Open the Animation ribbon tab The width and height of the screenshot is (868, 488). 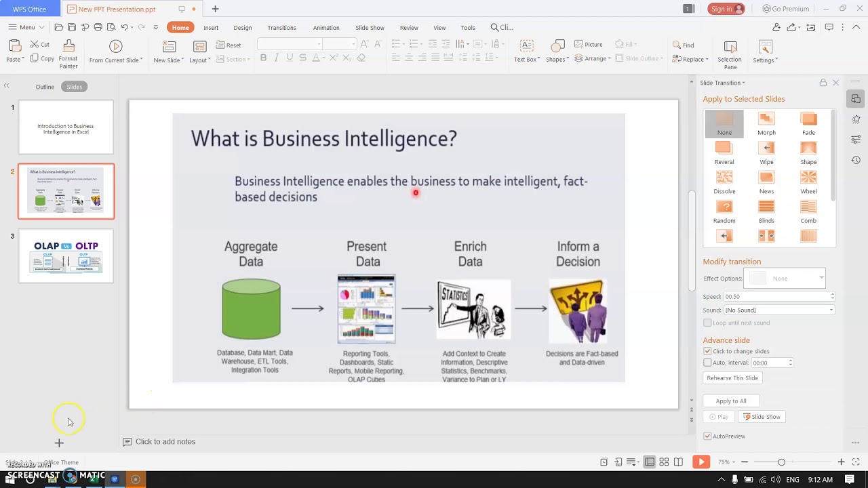click(326, 28)
